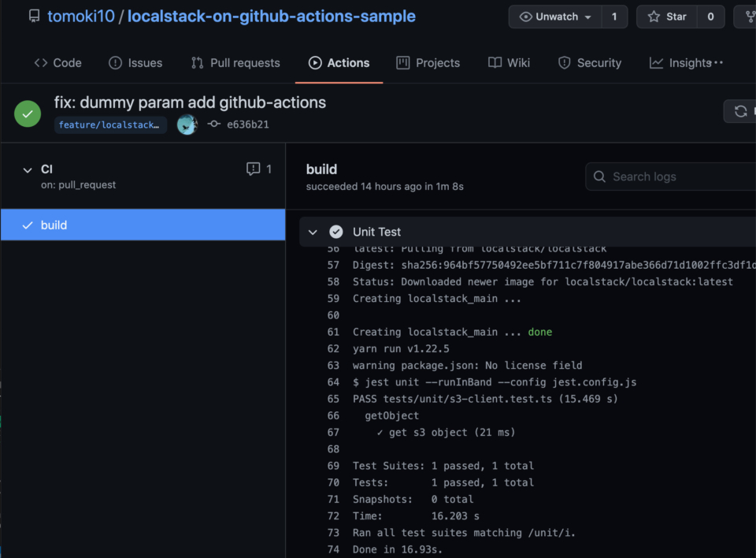756x558 pixels.
Task: Collapse the Unit Test log section
Action: (313, 232)
